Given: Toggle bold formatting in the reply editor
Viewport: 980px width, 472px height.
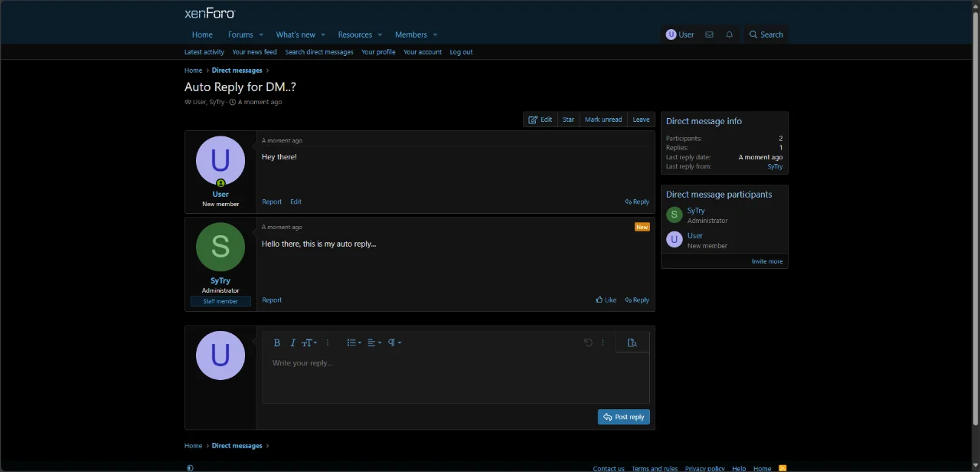Looking at the screenshot, I should click(x=277, y=343).
